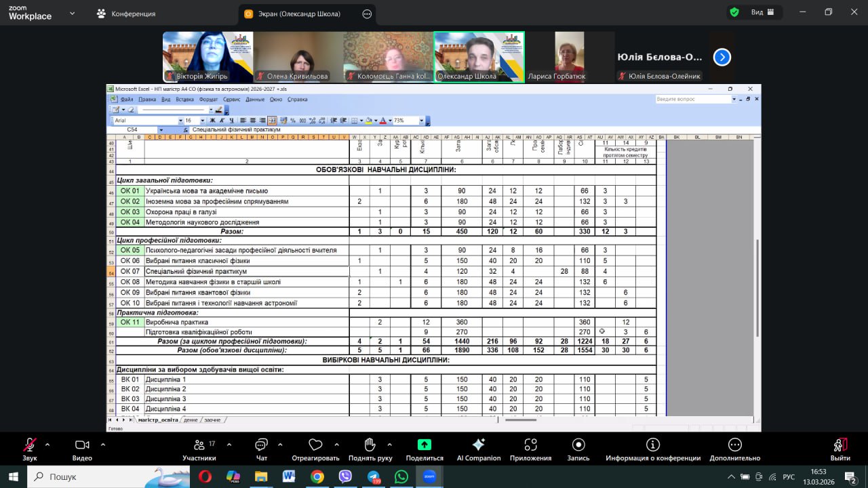Select the Экран (Олександр Школа) tab

300,14
